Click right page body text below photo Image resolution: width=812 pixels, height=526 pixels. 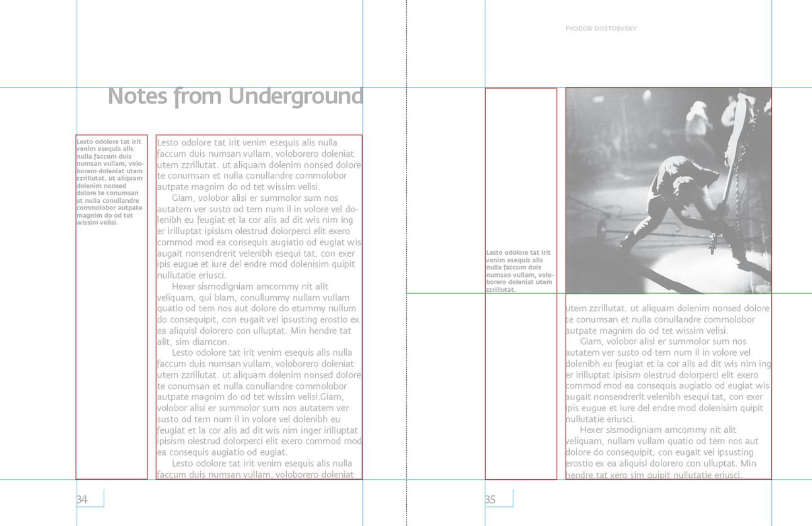click(668, 391)
